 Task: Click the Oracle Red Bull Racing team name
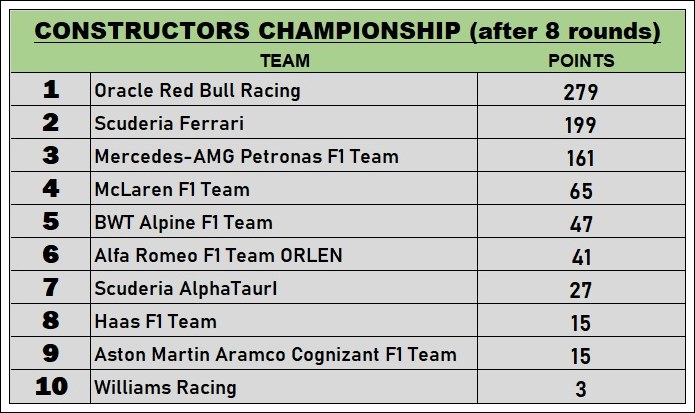pos(197,91)
